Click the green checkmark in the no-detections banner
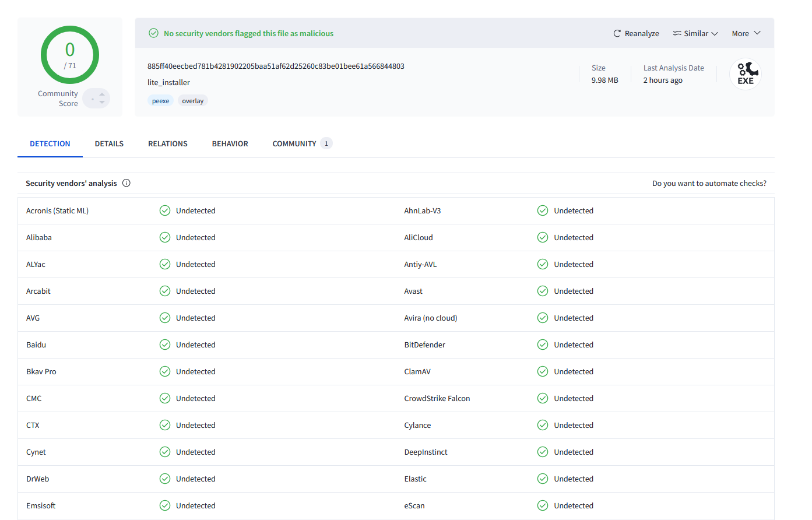The width and height of the screenshot is (812, 520). pos(153,33)
